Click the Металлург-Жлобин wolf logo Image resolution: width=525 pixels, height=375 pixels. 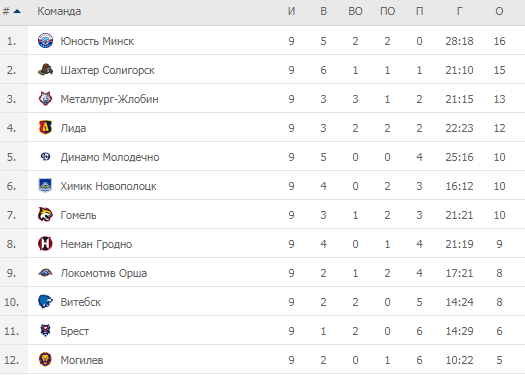pyautogui.click(x=45, y=99)
